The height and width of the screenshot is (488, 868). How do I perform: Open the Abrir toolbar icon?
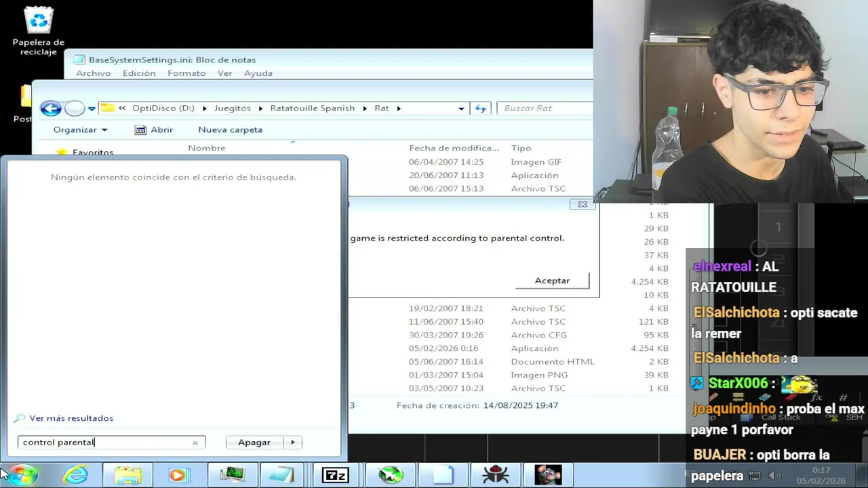(x=140, y=129)
